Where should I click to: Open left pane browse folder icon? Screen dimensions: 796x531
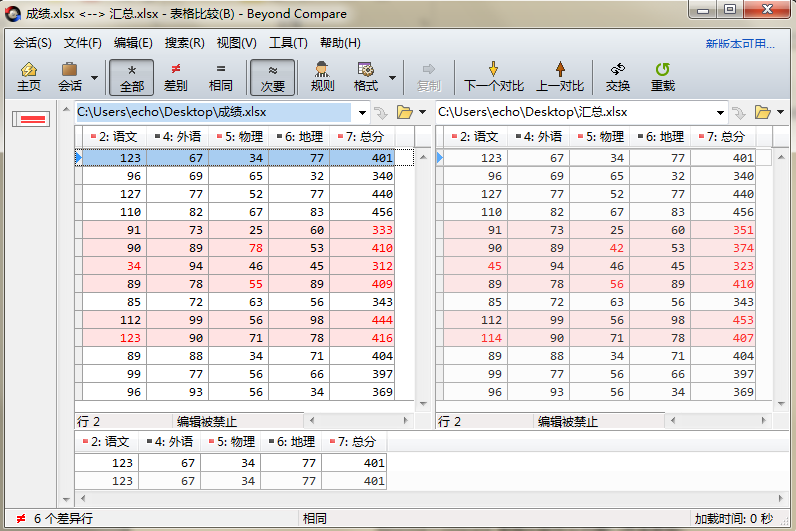[405, 112]
